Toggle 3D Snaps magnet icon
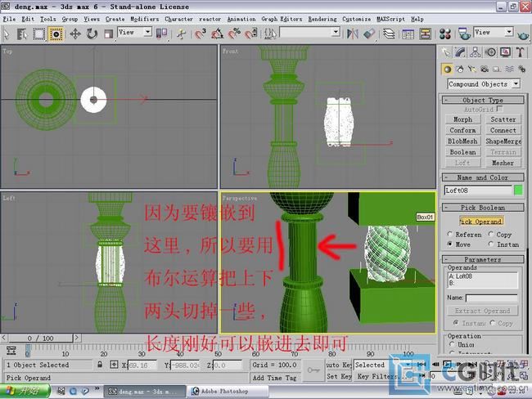The width and height of the screenshot is (532, 399). (201, 34)
